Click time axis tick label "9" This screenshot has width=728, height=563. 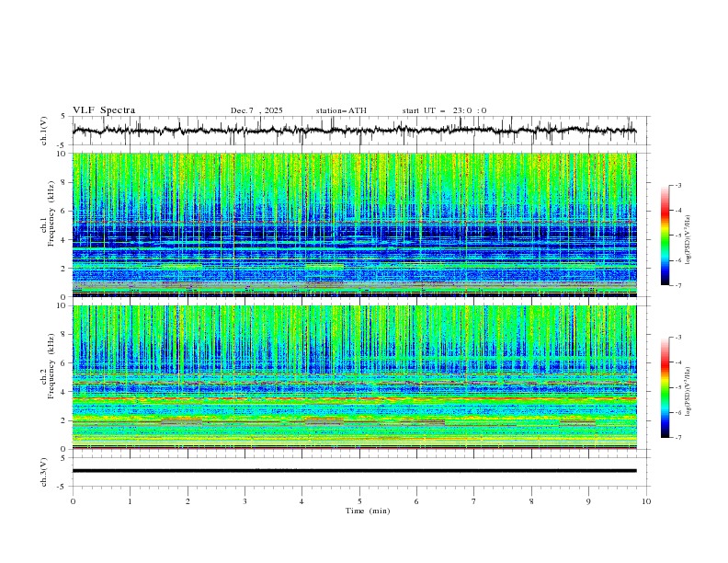(588, 501)
